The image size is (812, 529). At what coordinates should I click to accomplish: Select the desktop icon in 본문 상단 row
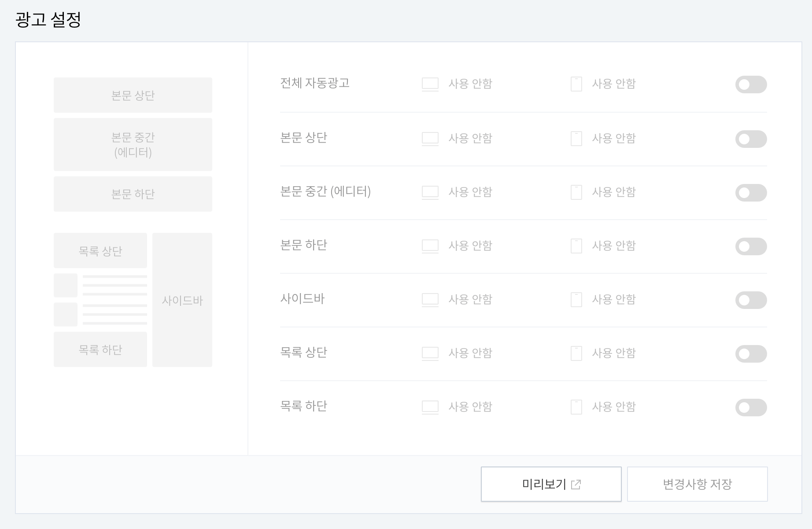click(x=430, y=138)
